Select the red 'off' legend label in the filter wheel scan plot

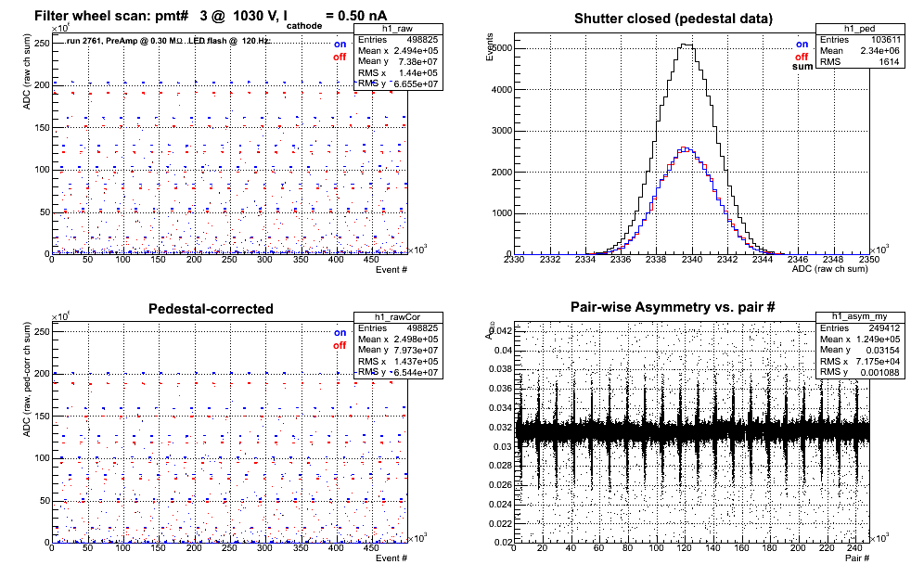click(340, 57)
